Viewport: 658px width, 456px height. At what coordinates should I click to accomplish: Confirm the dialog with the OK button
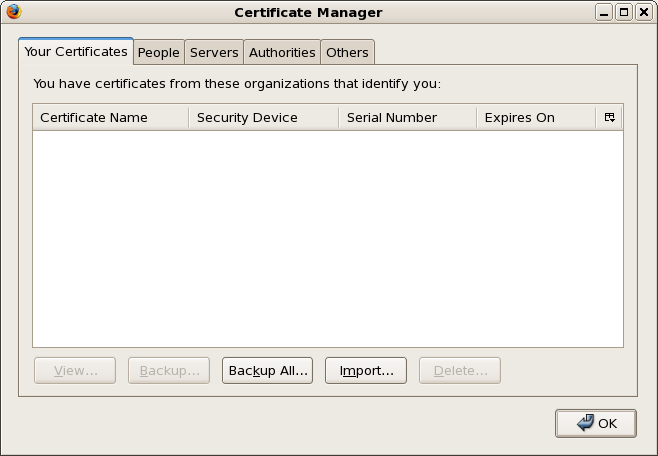[x=596, y=423]
